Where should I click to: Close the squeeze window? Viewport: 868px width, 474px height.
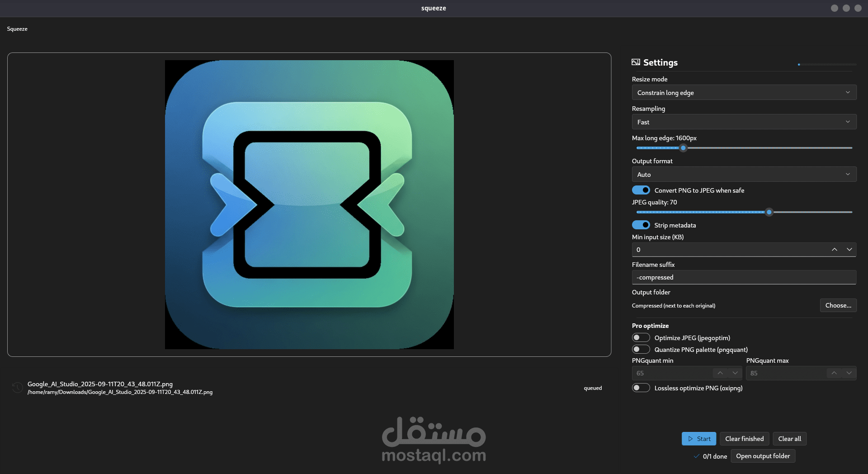pyautogui.click(x=858, y=8)
